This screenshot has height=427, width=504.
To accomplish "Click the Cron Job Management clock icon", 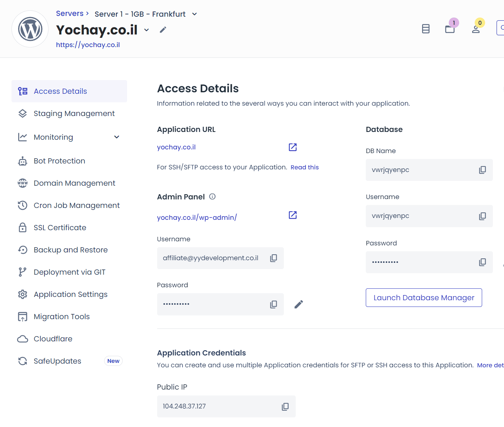I will click(x=23, y=205).
